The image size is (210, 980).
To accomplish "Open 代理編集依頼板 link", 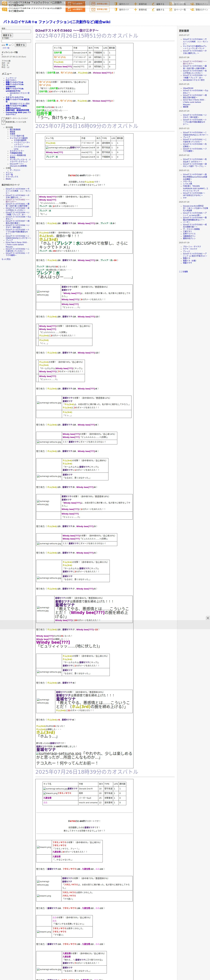I will 16,153.
